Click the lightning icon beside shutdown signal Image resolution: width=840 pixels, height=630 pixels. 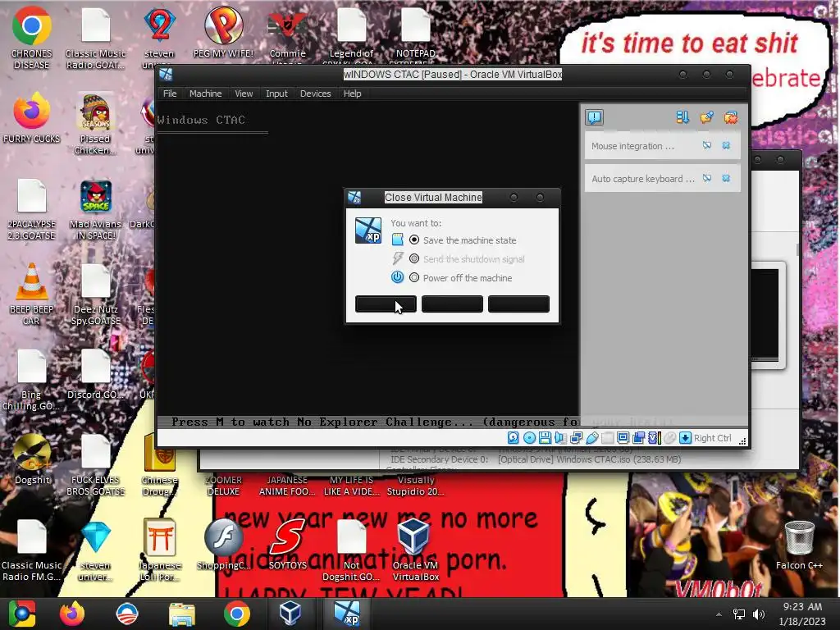click(x=397, y=258)
